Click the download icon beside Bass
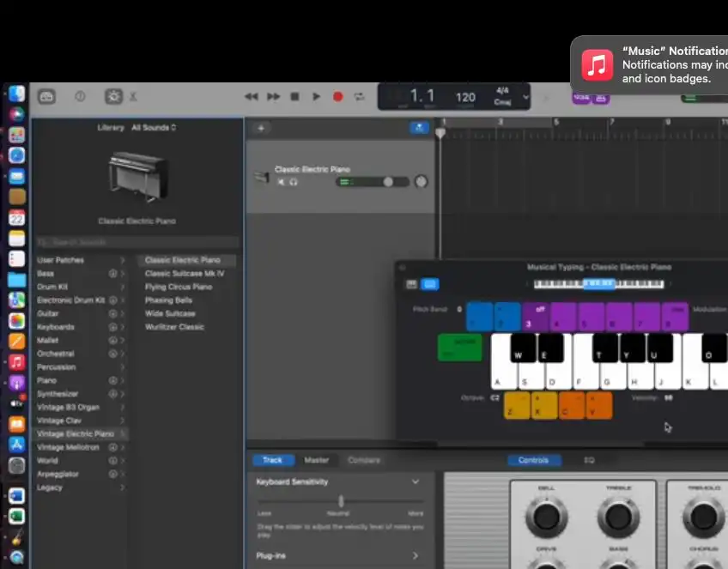Viewport: 728px width, 569px height. click(x=112, y=274)
